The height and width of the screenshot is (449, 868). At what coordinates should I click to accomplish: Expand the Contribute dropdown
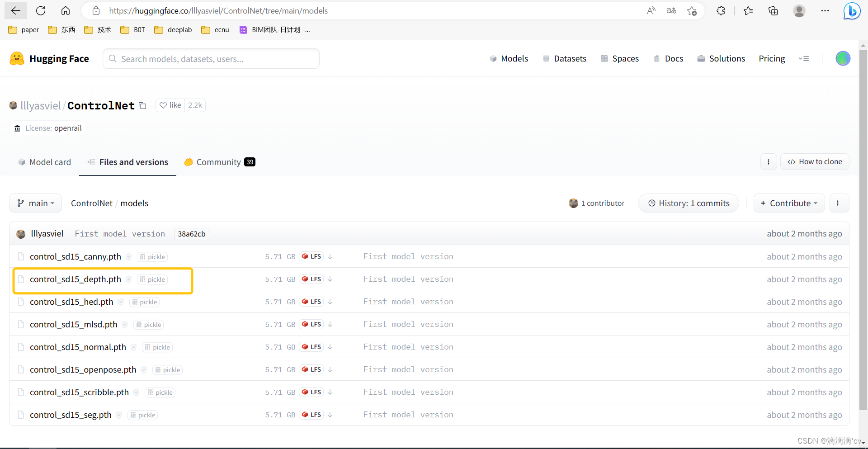pos(789,203)
